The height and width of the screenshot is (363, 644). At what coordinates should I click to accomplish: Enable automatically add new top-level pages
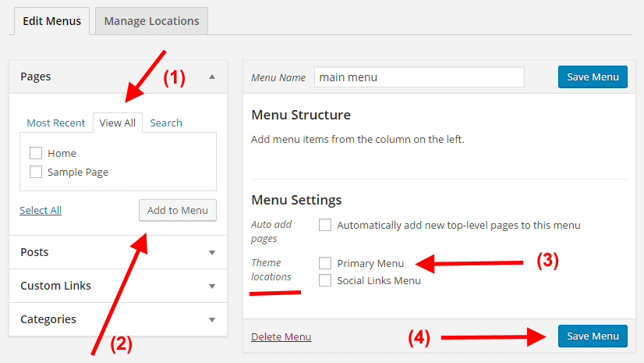pos(325,225)
